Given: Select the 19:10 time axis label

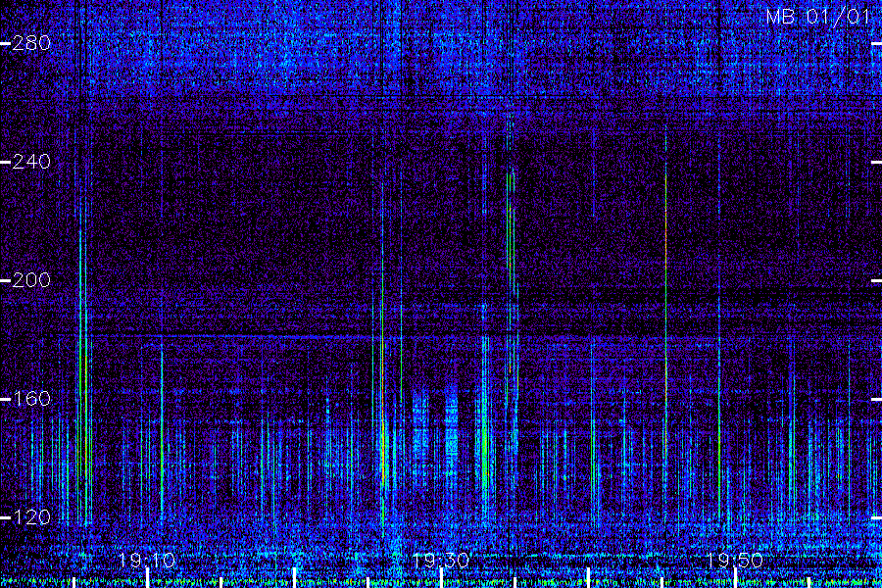Looking at the screenshot, I should pos(147,561).
